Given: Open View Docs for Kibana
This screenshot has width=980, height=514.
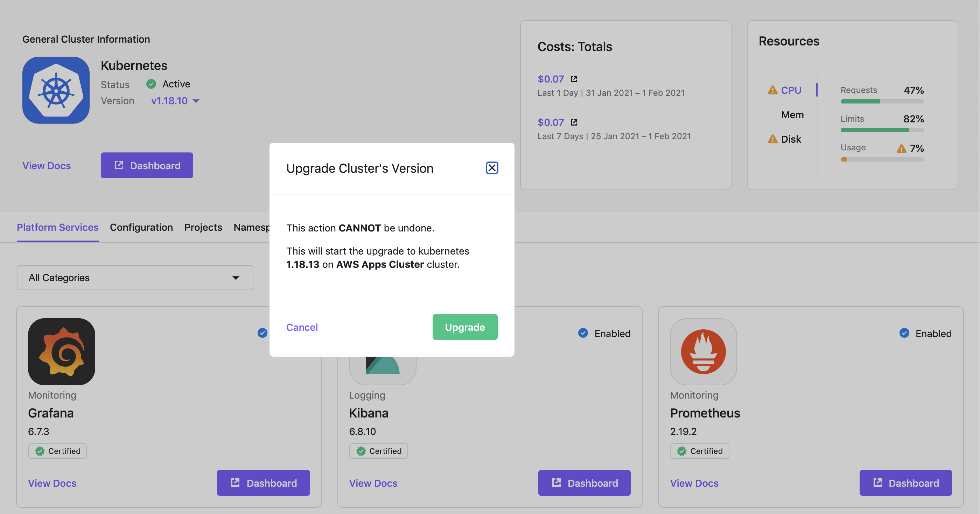Looking at the screenshot, I should point(373,483).
